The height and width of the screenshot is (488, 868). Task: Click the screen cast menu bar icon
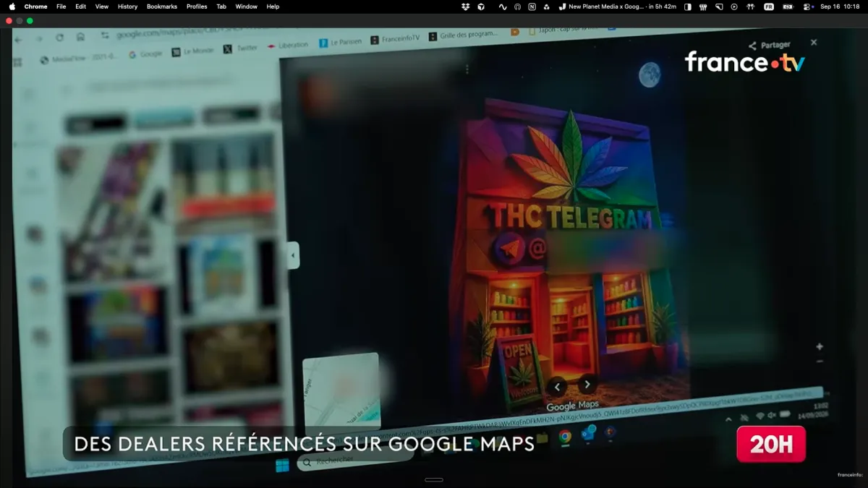point(719,7)
